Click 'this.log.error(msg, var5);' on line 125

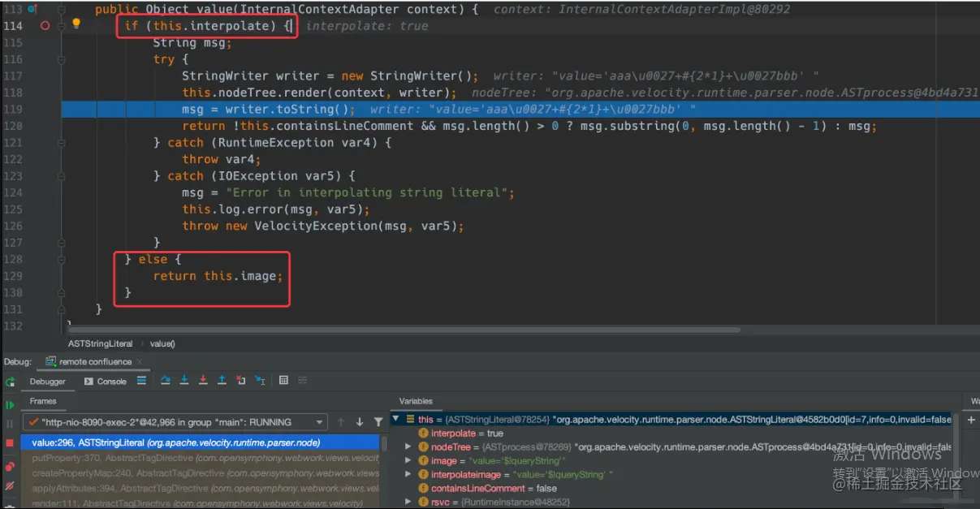click(276, 209)
